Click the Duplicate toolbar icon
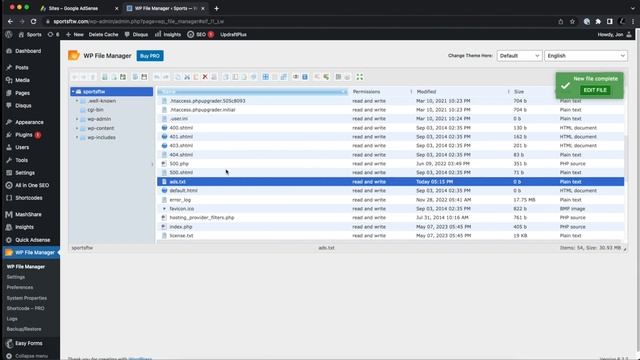Viewport: 640px width, 360px height. point(226,77)
